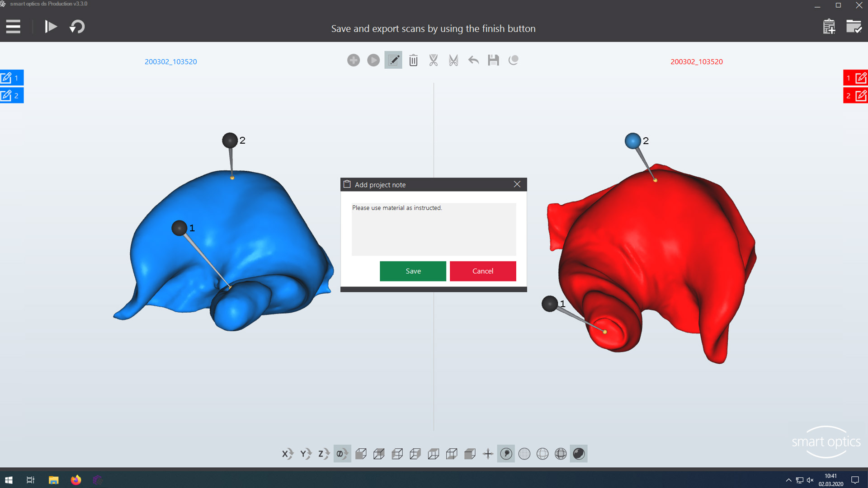Switch to light wireframe sphere mode
Viewport: 868px width, 488px height.
(x=542, y=454)
